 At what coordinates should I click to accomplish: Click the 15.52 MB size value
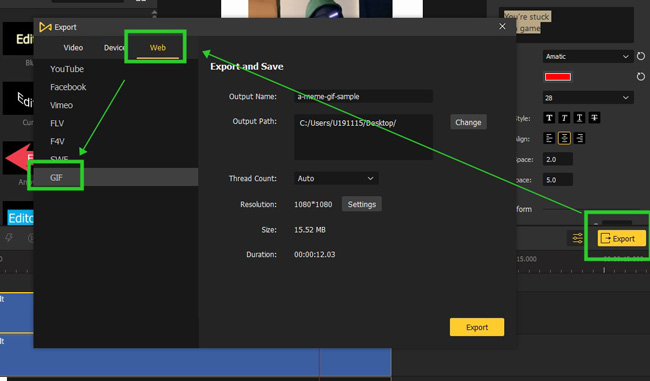click(x=310, y=230)
